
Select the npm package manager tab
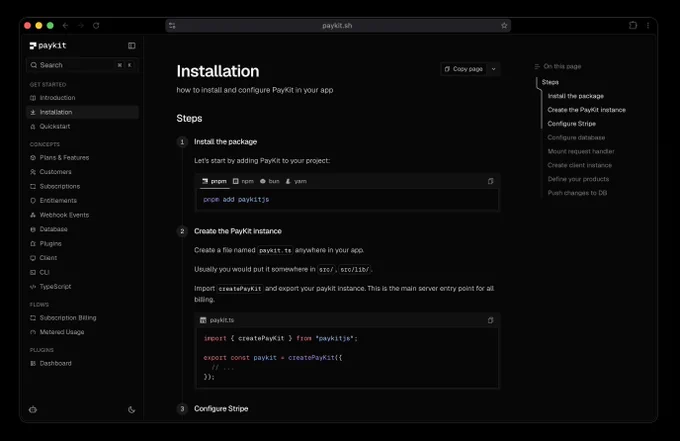243,181
